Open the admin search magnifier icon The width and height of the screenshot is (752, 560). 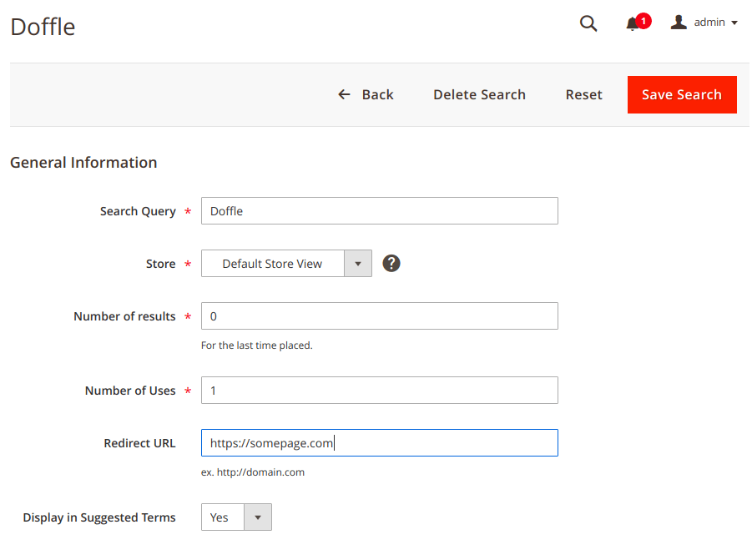click(x=588, y=23)
